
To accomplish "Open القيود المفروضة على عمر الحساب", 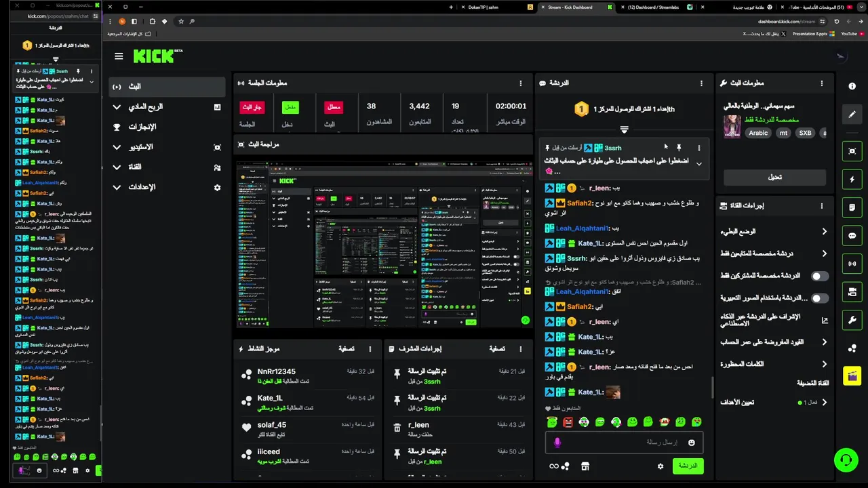I will pos(774,342).
